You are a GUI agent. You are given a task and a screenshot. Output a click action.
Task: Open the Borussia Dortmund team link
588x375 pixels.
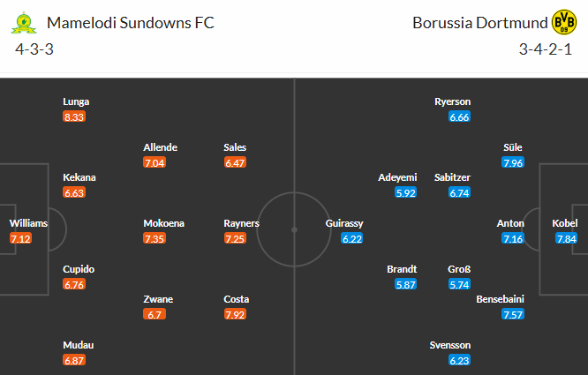(x=478, y=22)
